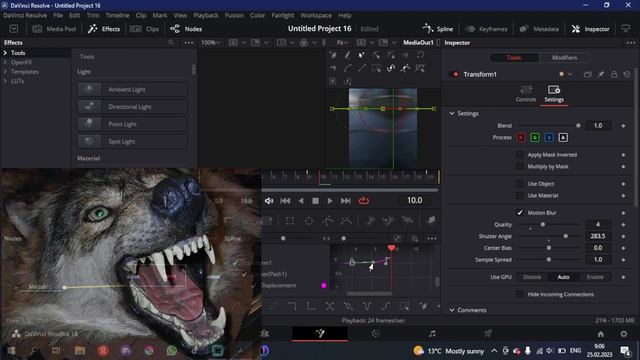Select the pencil freehand draw icon above the viewer
640x360 pixels.
click(x=347, y=55)
